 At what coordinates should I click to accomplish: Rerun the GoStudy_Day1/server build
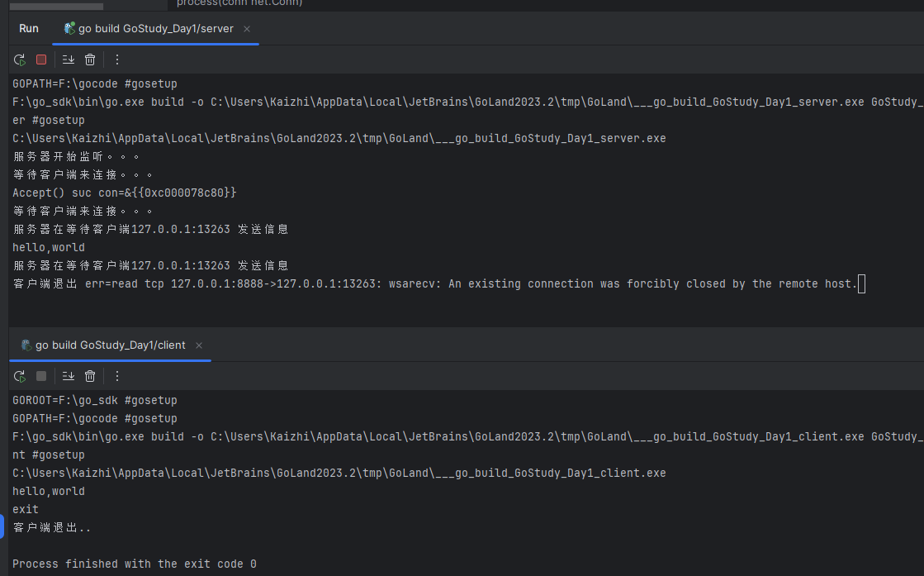[x=20, y=60]
